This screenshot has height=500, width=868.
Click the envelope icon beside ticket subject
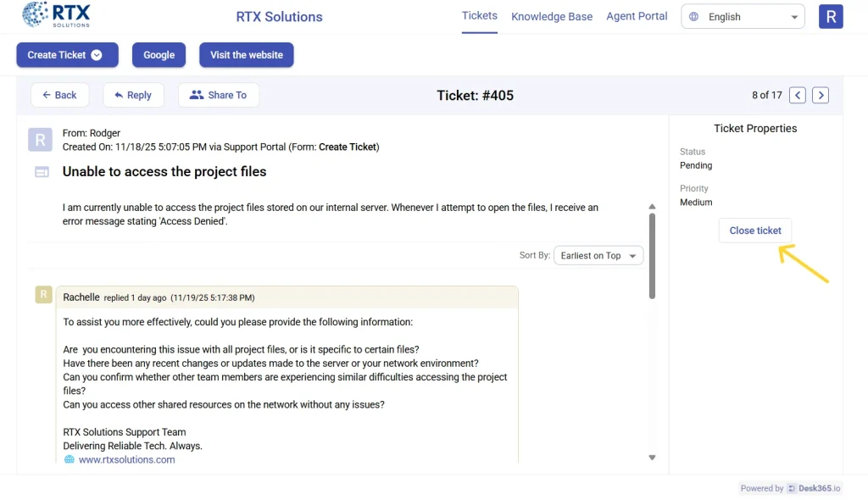click(40, 171)
